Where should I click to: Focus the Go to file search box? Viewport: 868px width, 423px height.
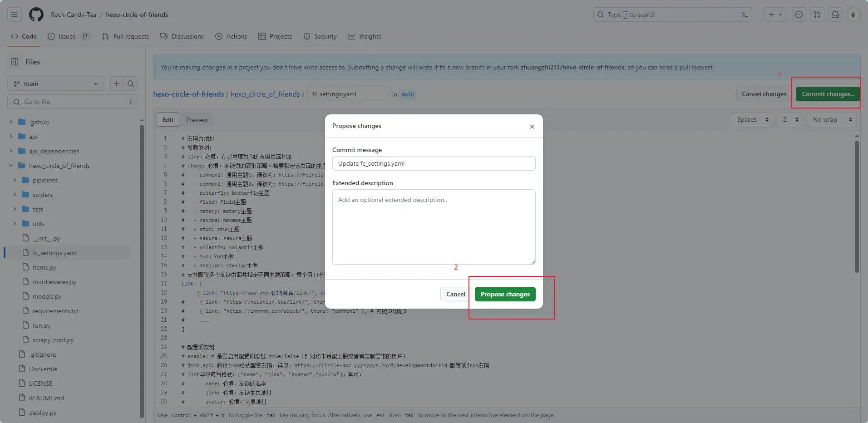point(73,102)
